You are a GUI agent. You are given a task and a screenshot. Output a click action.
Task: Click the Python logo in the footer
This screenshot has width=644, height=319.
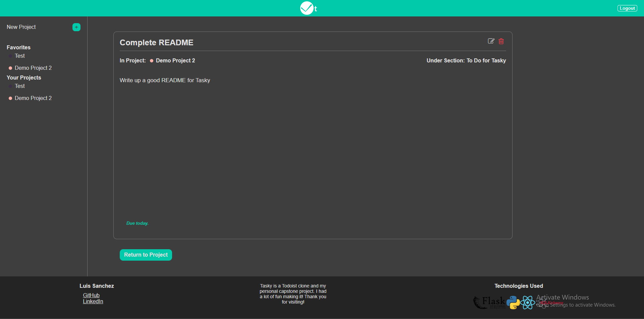pyautogui.click(x=513, y=302)
